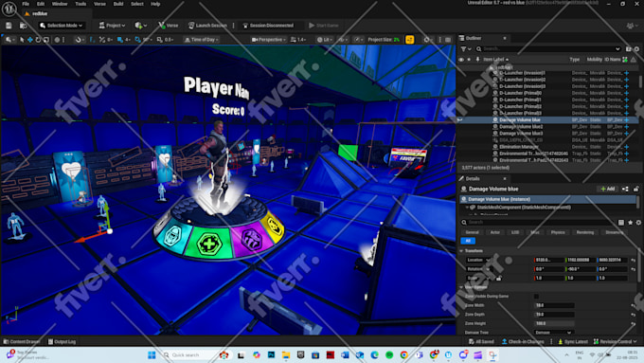Image resolution: width=644 pixels, height=363 pixels.
Task: Sort Outliner by Type column
Action: (574, 60)
